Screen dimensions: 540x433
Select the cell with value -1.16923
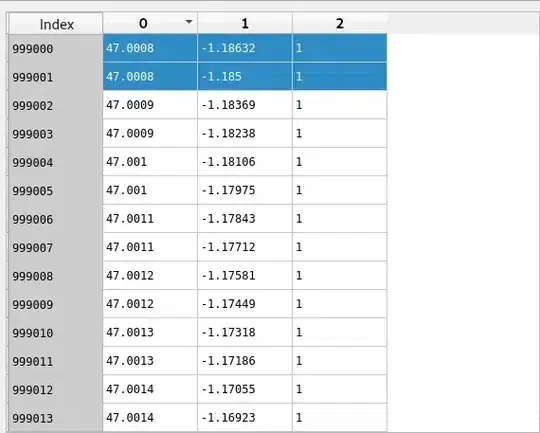click(x=245, y=417)
